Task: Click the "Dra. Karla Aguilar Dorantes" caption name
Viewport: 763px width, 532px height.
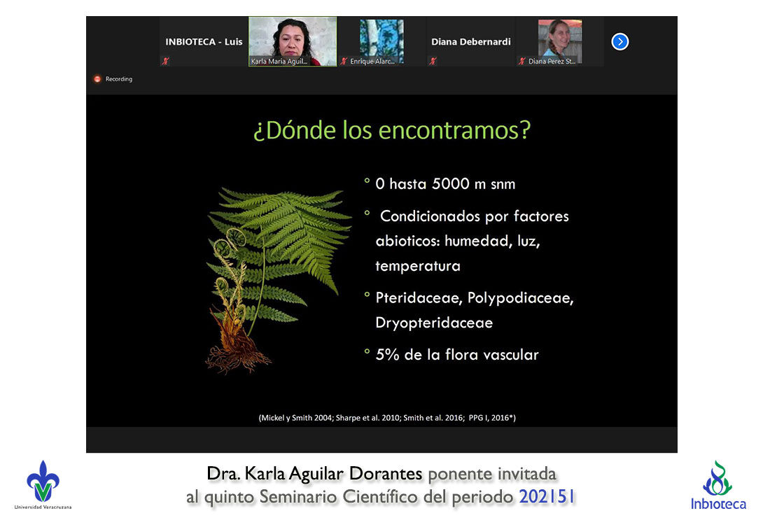Action: coord(315,474)
